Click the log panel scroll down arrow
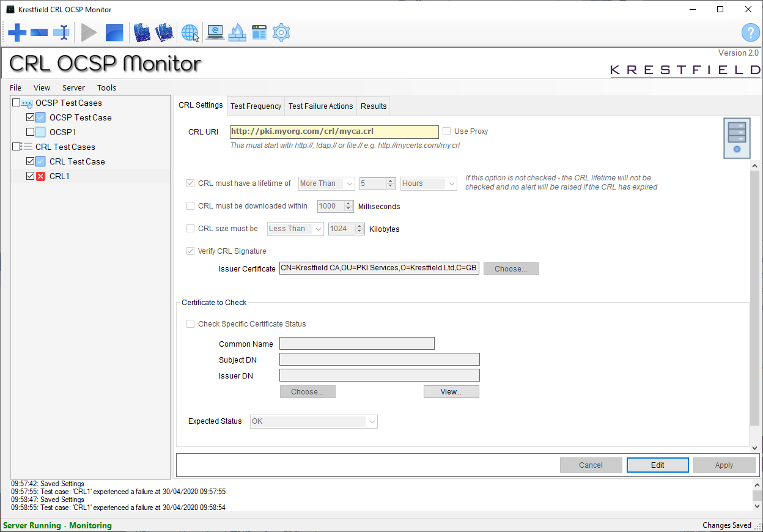Screen dimensions: 763x532 tap(757, 506)
